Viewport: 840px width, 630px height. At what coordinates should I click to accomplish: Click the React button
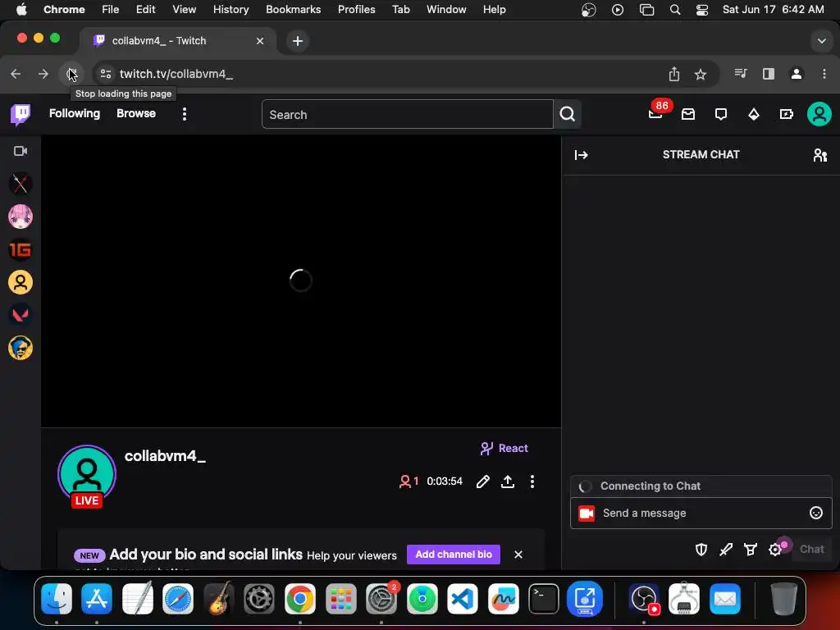(x=504, y=449)
